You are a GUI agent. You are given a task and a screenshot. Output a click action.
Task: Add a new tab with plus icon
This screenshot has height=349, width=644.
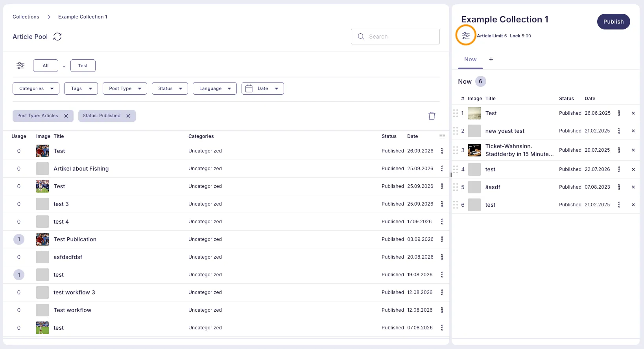[491, 59]
